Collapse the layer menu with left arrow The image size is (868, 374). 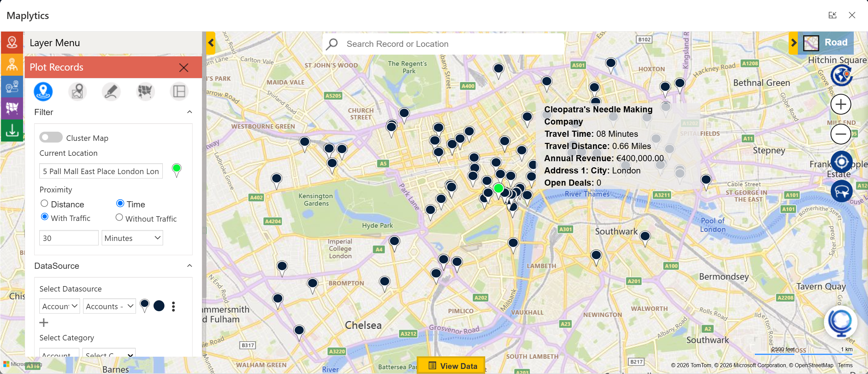211,43
